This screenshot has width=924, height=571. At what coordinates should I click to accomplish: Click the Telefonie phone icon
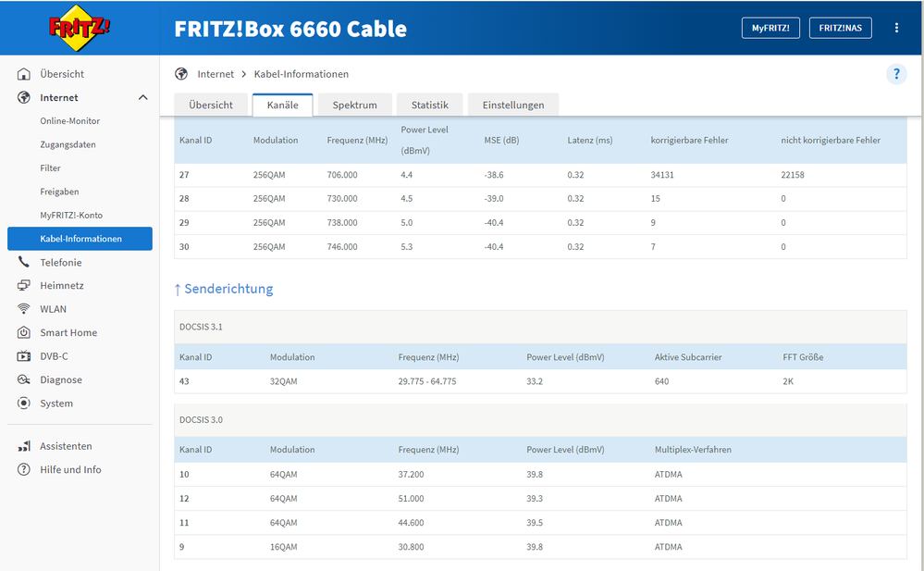coord(24,263)
